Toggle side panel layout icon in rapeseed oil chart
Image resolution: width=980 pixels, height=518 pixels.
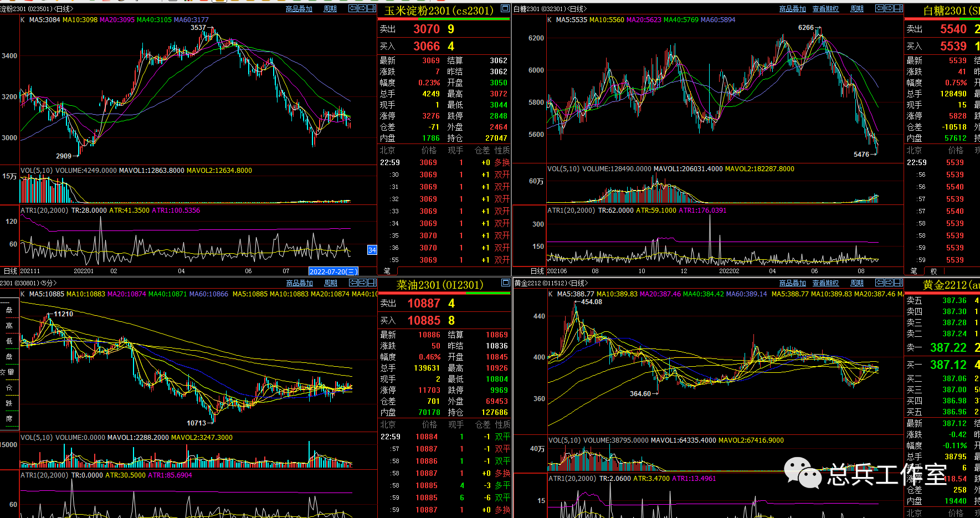[x=372, y=283]
